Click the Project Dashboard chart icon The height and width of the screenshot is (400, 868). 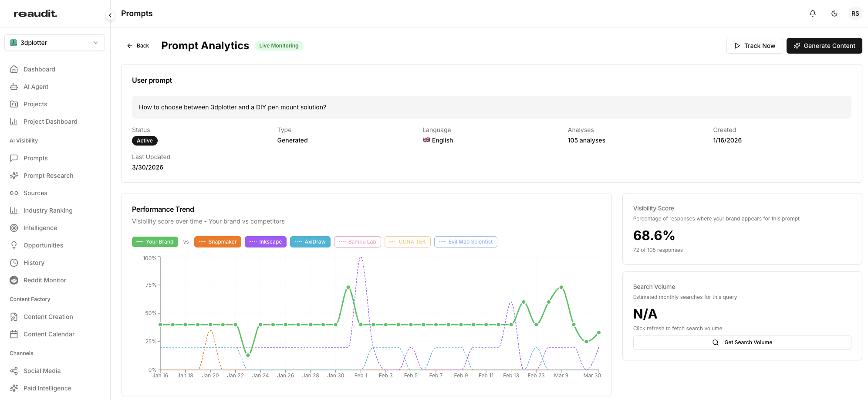pos(14,122)
